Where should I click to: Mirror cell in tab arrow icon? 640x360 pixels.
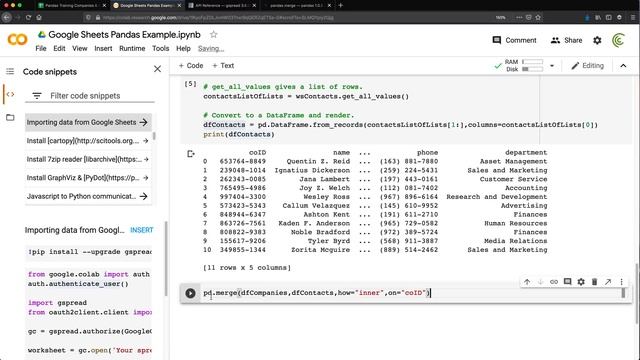tap(608, 282)
